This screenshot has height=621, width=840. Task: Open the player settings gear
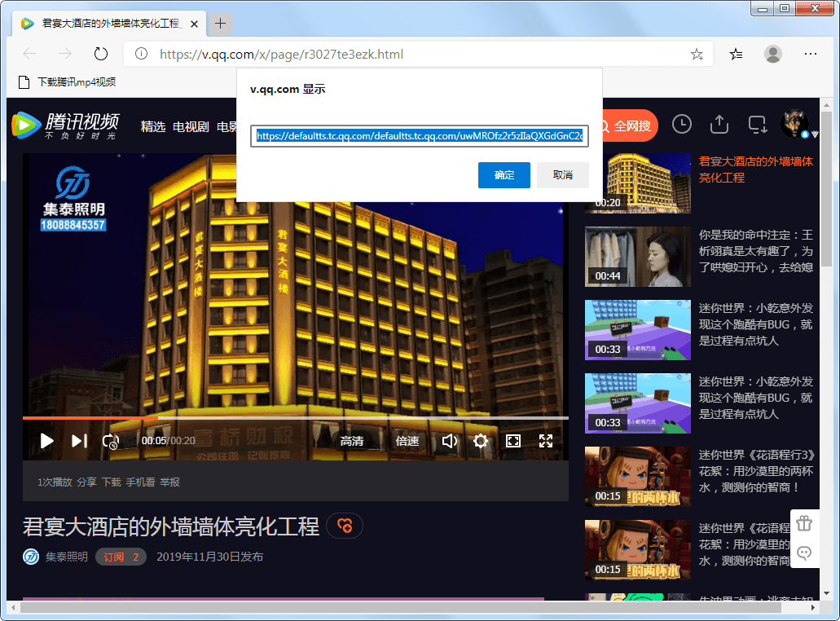(481, 441)
